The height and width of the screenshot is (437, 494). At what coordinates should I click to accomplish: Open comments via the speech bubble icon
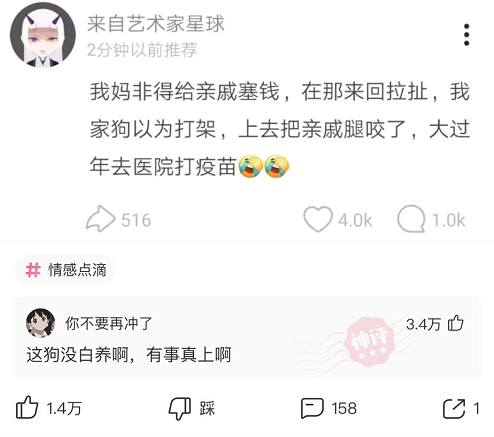(x=411, y=219)
